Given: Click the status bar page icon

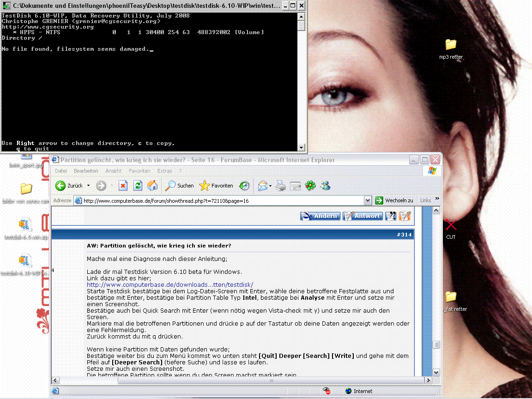Looking at the screenshot, I should click(x=55, y=391).
